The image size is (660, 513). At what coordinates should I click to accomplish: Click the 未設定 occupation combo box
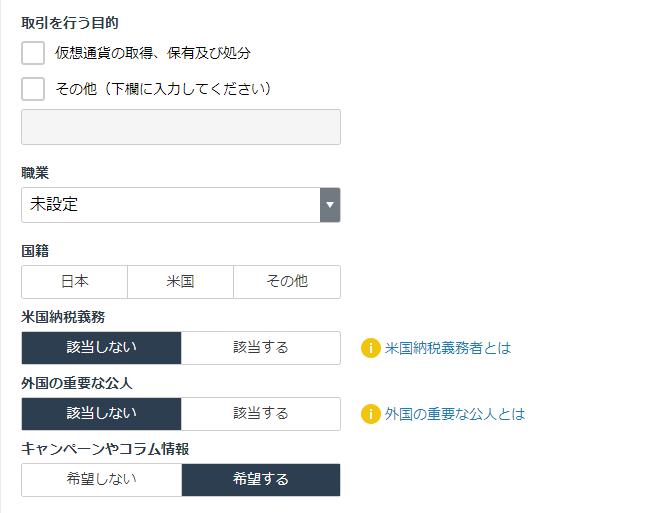[x=181, y=205]
